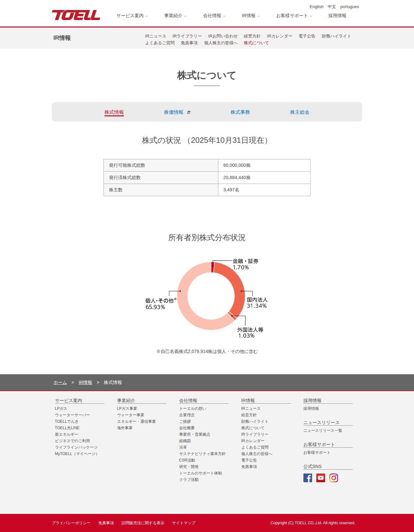
Task: Switch language to 中文
Action: click(332, 6)
